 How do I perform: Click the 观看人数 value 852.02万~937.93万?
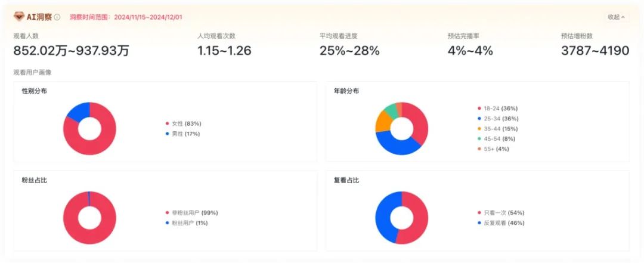coord(71,51)
